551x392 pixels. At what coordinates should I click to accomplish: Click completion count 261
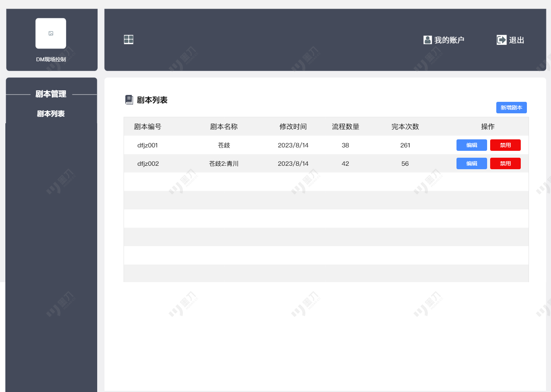pyautogui.click(x=405, y=145)
